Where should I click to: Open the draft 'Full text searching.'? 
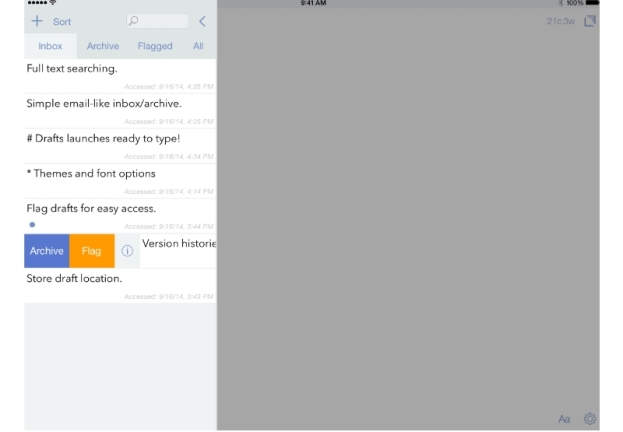click(120, 76)
